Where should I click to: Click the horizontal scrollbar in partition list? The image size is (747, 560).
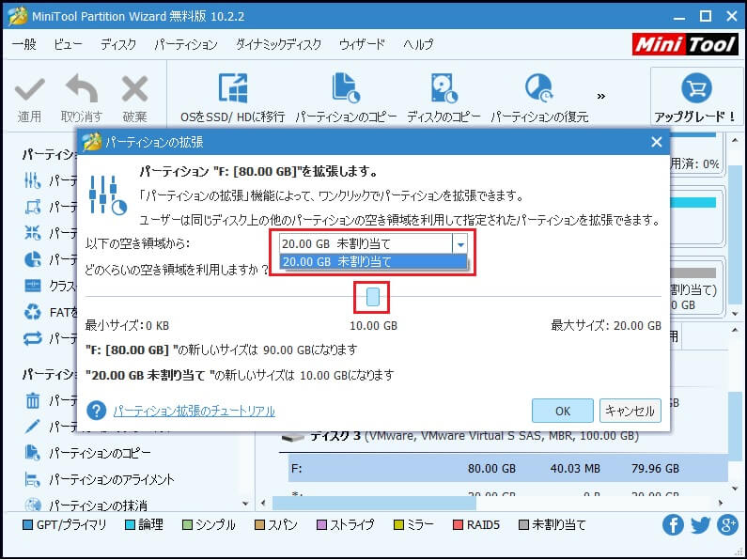[x=374, y=503]
